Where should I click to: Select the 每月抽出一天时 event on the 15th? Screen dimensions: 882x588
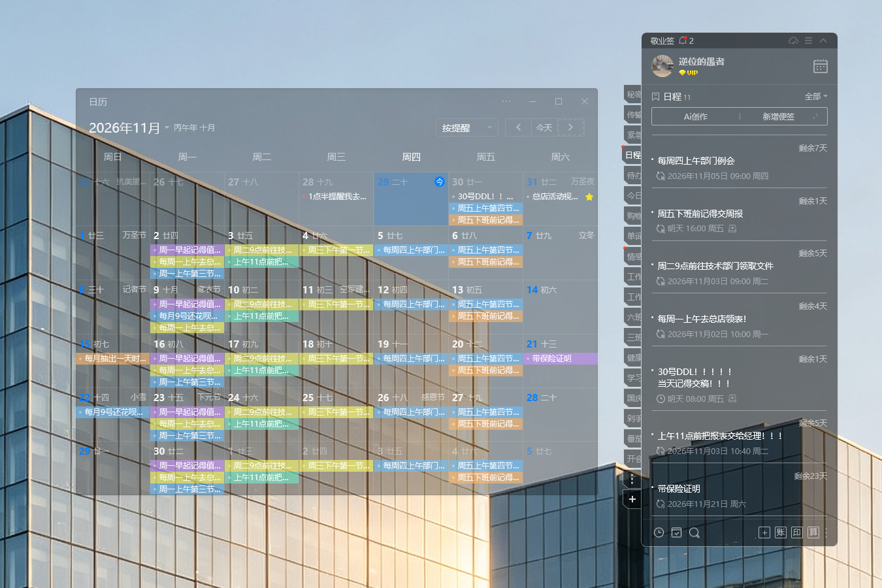pyautogui.click(x=113, y=359)
